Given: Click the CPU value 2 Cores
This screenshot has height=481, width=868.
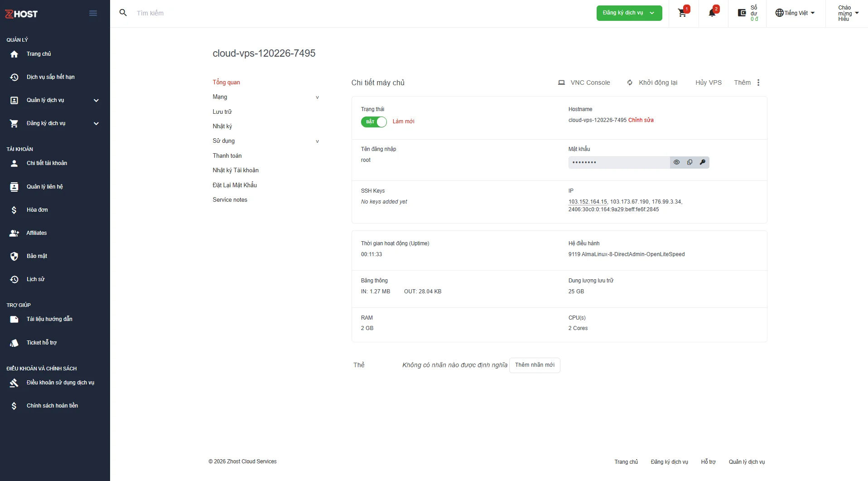Looking at the screenshot, I should (x=578, y=328).
